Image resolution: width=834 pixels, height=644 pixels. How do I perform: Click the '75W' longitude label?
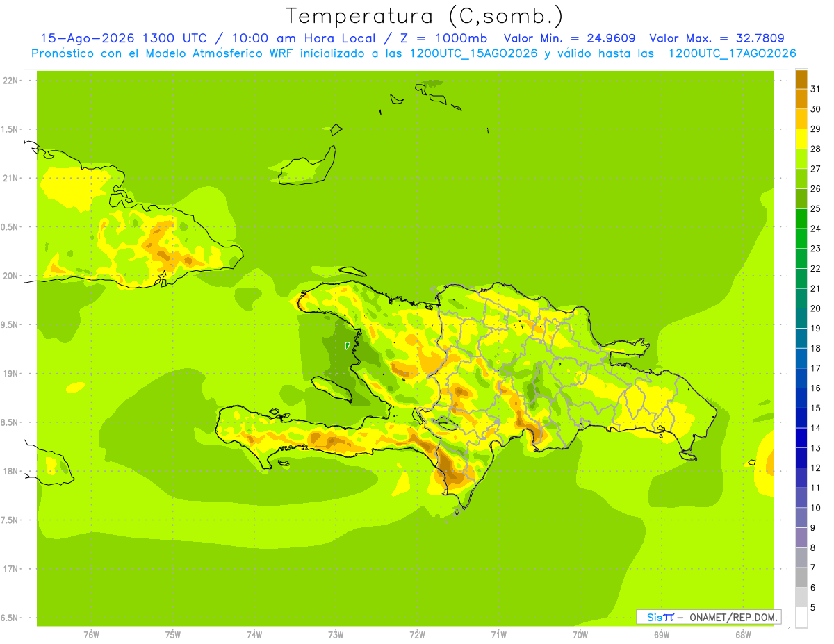point(173,635)
